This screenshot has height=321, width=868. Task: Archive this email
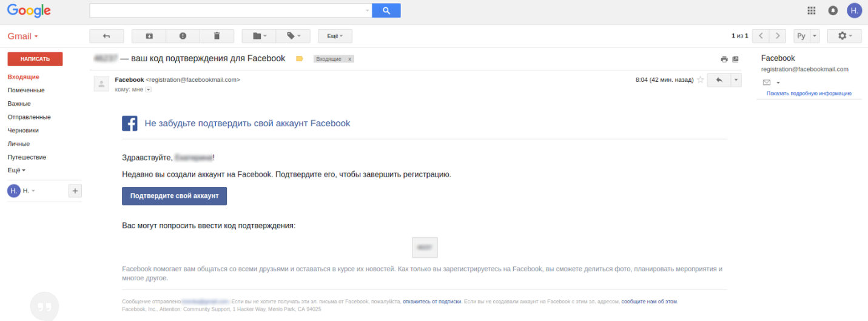point(149,36)
